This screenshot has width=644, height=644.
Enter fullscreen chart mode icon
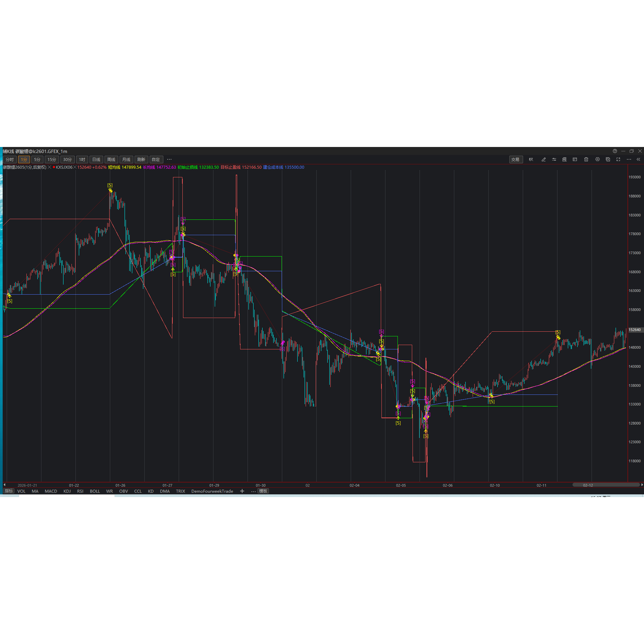click(618, 159)
